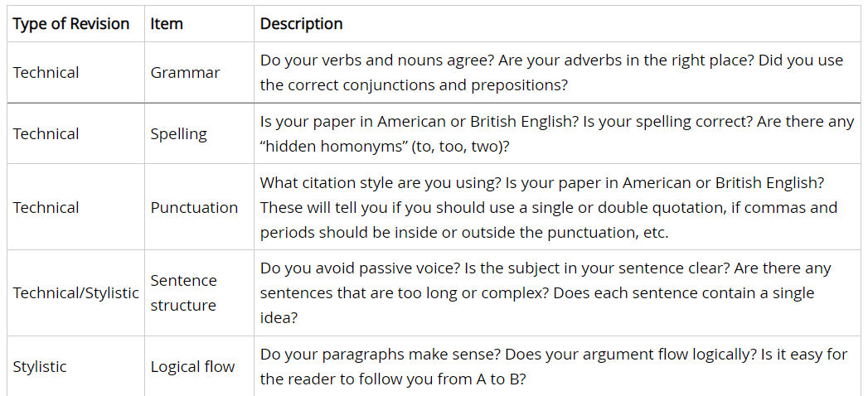
Task: Click the "Type of Revision" column header
Action: click(x=71, y=24)
